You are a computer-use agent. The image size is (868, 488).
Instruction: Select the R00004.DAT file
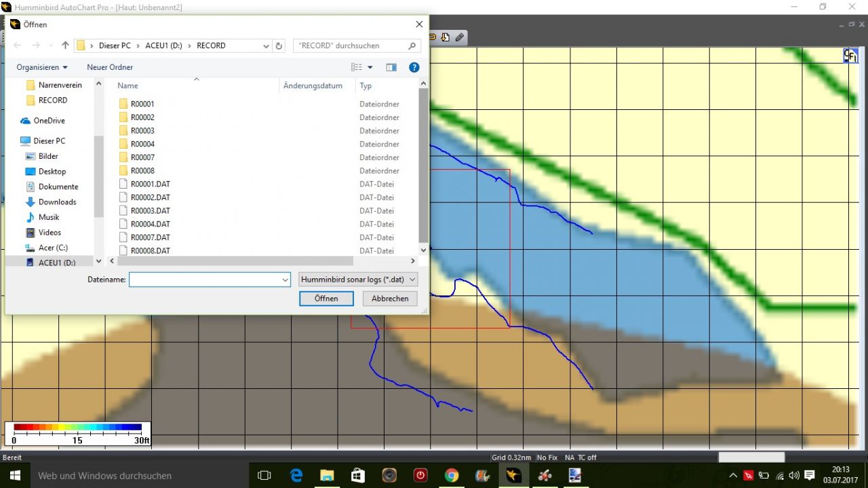pyautogui.click(x=150, y=224)
